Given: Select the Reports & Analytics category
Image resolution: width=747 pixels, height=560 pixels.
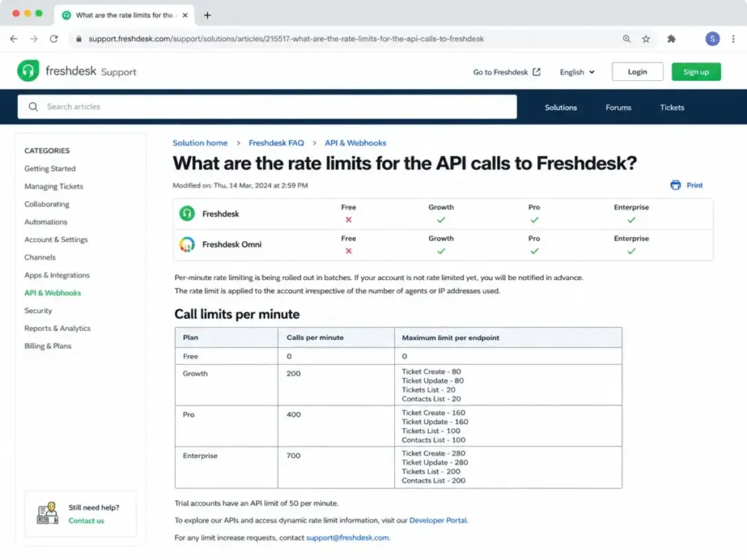Looking at the screenshot, I should coord(58,328).
